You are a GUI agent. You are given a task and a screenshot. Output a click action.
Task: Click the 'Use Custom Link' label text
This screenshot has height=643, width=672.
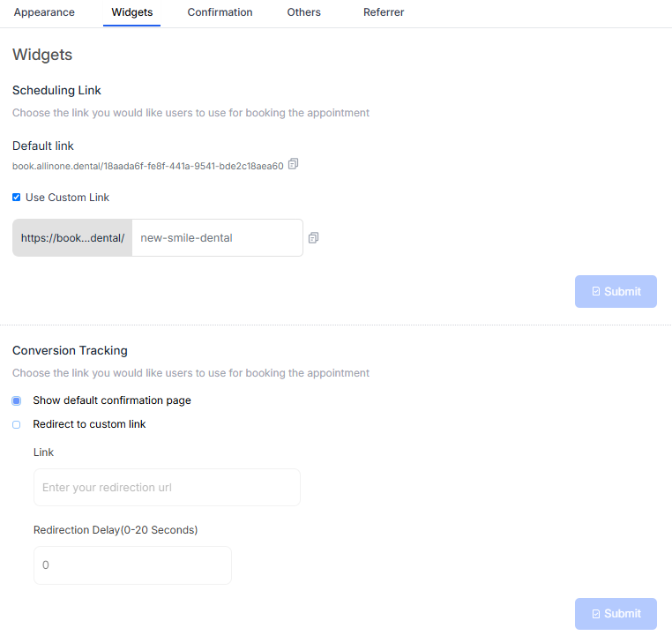(x=67, y=198)
